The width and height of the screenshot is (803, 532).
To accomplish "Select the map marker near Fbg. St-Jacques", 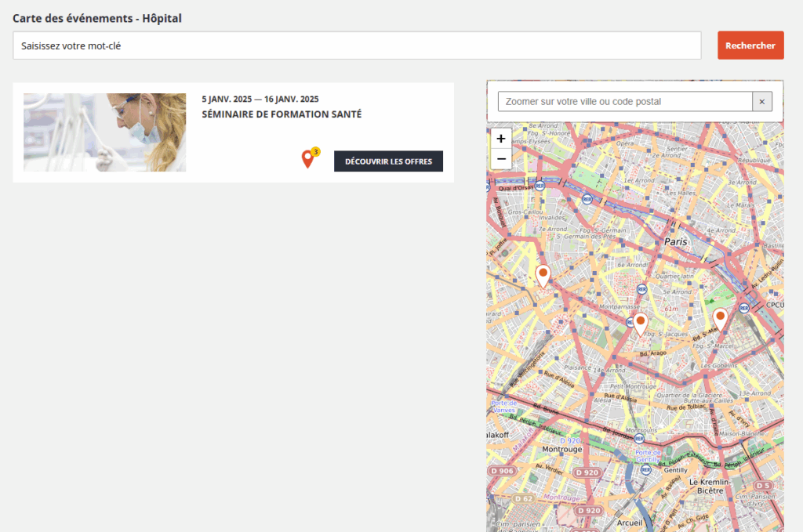I will (640, 323).
